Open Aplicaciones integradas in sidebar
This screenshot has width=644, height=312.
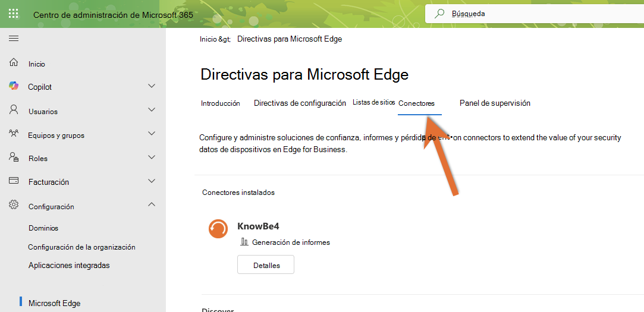click(x=69, y=265)
